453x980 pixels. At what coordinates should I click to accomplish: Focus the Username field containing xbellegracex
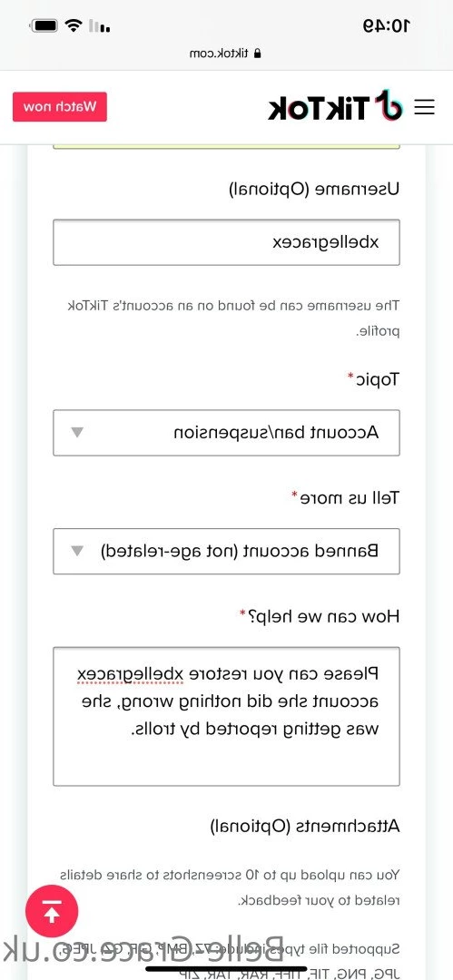click(227, 242)
